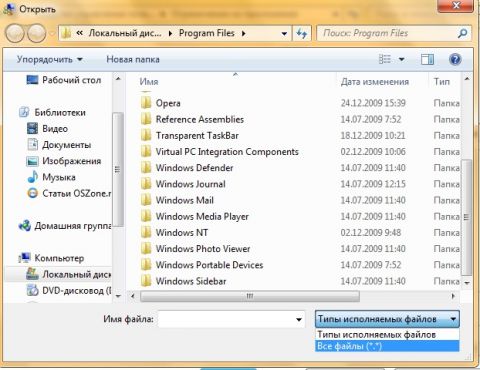
Task: Click the navigation pane scrollbar thumb
Action: 117,169
